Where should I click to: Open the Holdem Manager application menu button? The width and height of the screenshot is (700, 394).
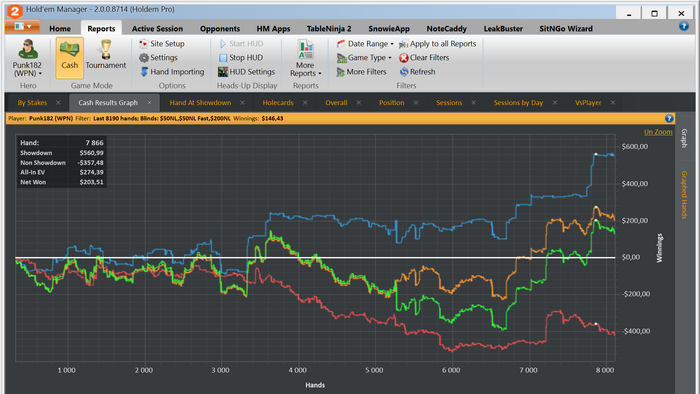coord(22,26)
